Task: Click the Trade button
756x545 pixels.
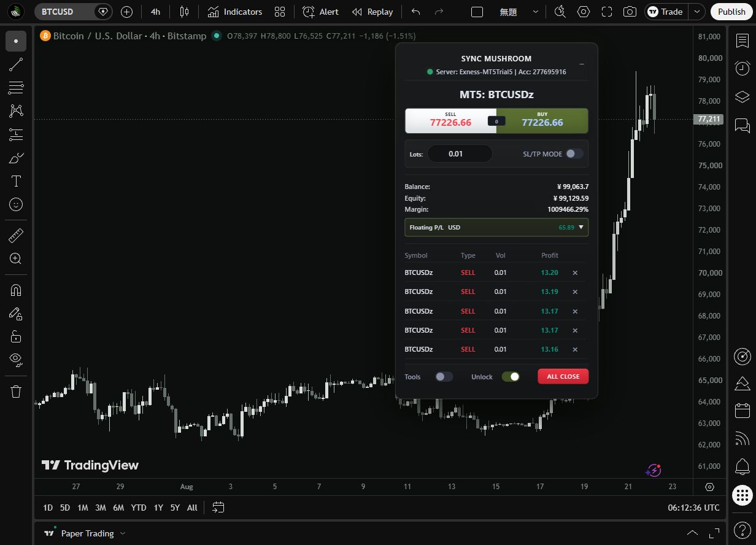Action: point(666,12)
